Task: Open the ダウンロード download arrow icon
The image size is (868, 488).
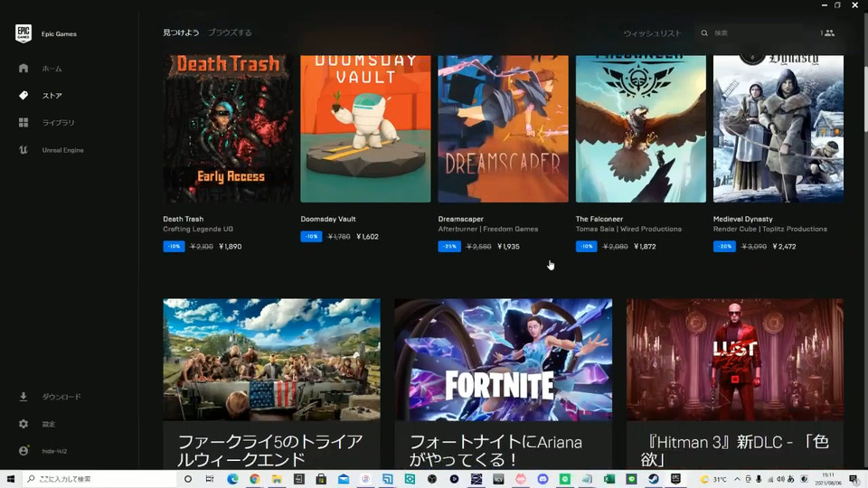Action: point(24,396)
